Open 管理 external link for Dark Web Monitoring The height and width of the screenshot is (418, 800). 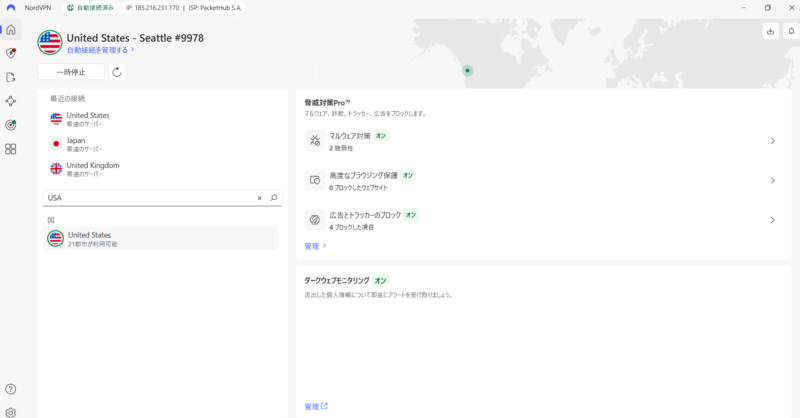[x=316, y=406]
